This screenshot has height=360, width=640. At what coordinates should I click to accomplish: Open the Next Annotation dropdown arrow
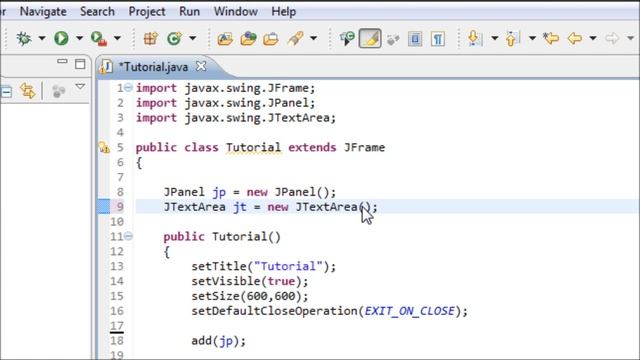[494, 38]
